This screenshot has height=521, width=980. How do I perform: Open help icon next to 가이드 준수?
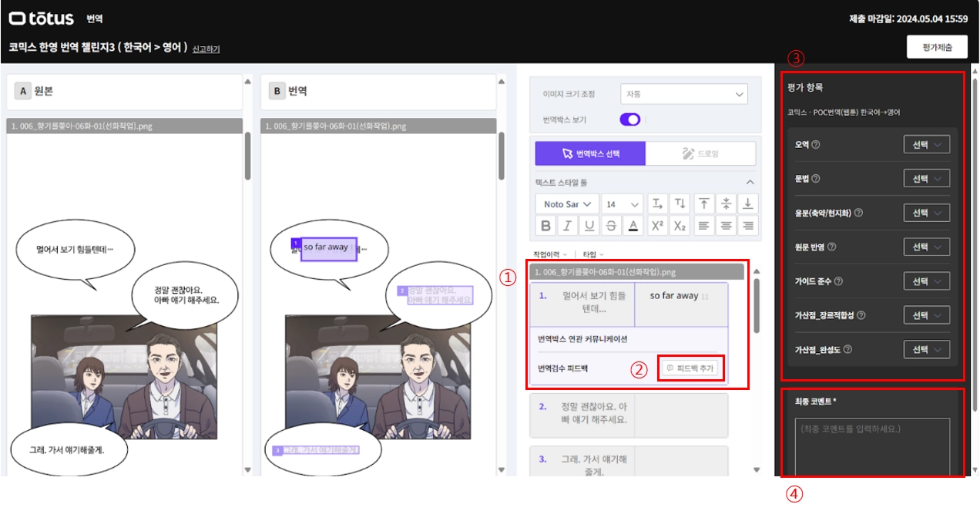837,281
